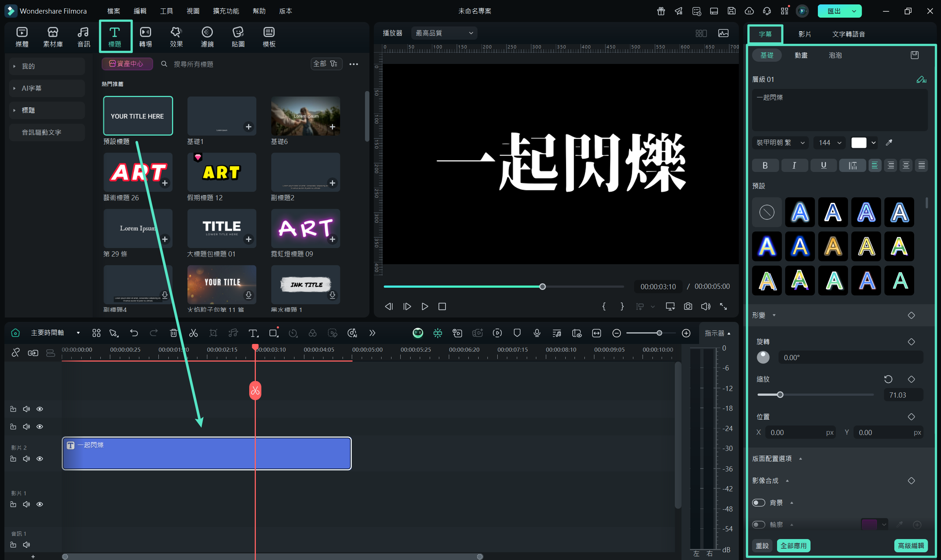Image resolution: width=941 pixels, height=560 pixels.
Task: Click the undo arrow in timeline toolbar
Action: 134,333
